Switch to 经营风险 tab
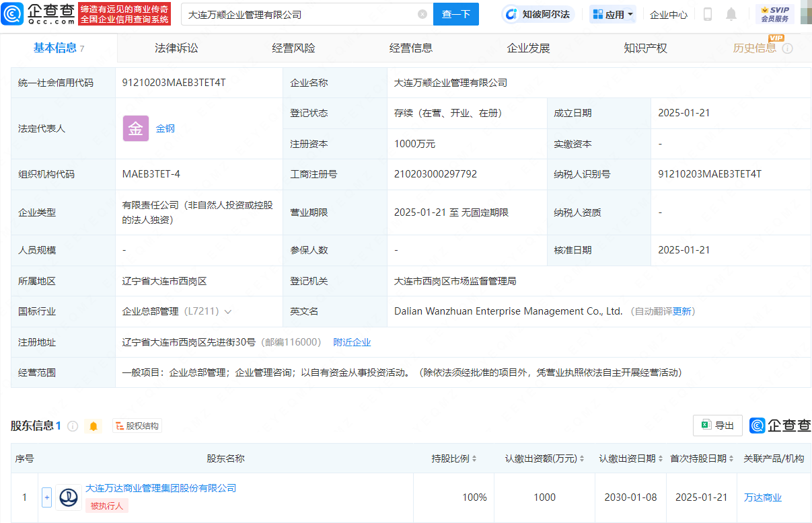The image size is (812, 523). pyautogui.click(x=293, y=48)
